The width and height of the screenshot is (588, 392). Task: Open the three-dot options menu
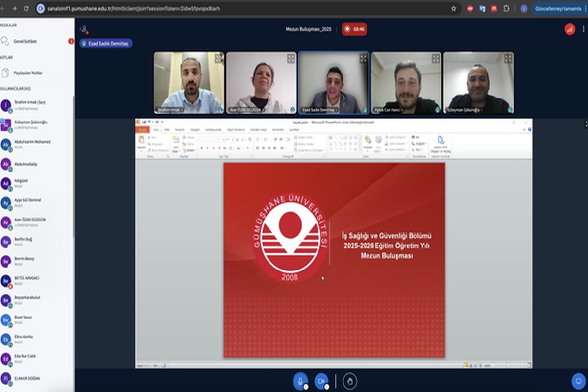(584, 29)
